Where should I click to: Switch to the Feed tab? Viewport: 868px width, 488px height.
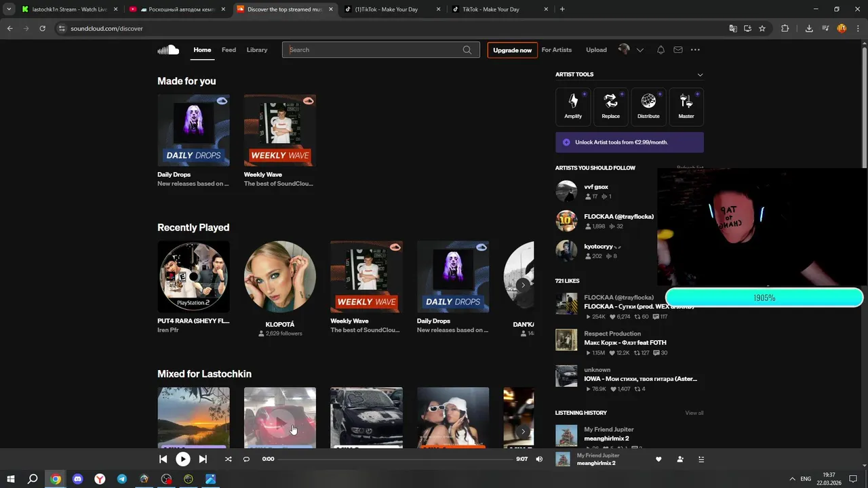pyautogui.click(x=229, y=49)
